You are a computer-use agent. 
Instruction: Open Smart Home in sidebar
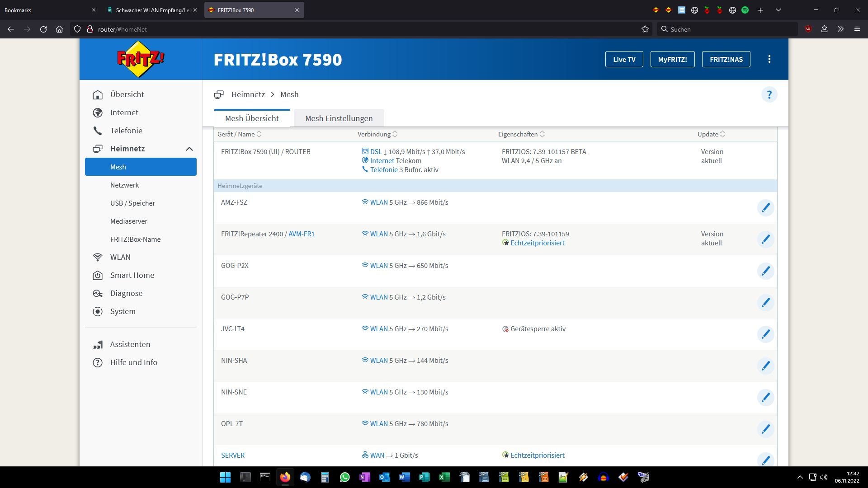132,275
